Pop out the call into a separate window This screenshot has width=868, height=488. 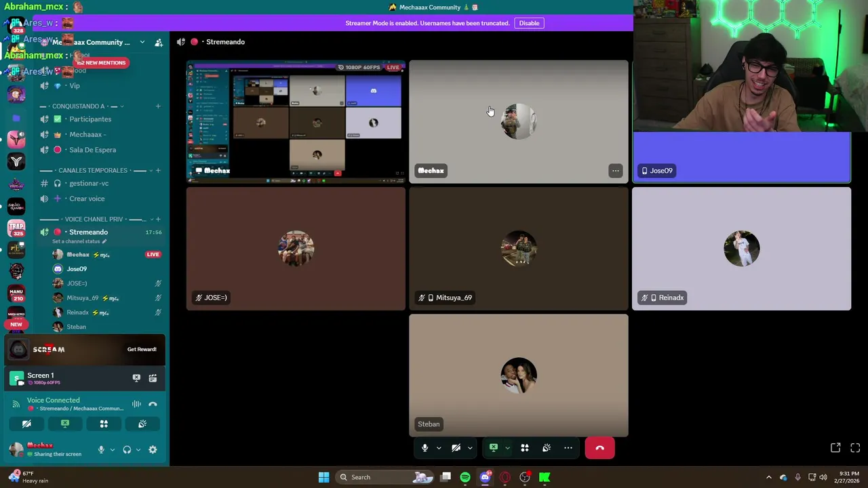[835, 448]
